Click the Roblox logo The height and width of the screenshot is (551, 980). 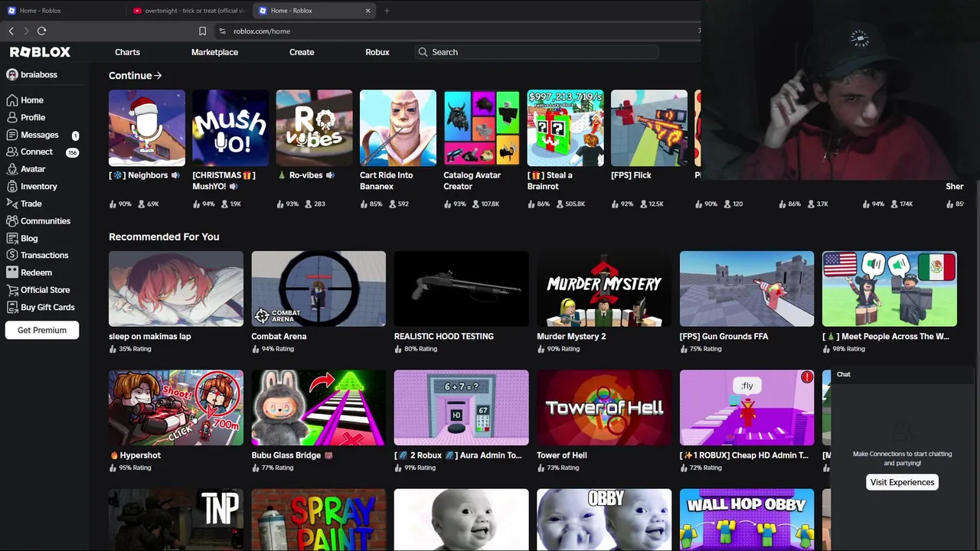pos(40,52)
